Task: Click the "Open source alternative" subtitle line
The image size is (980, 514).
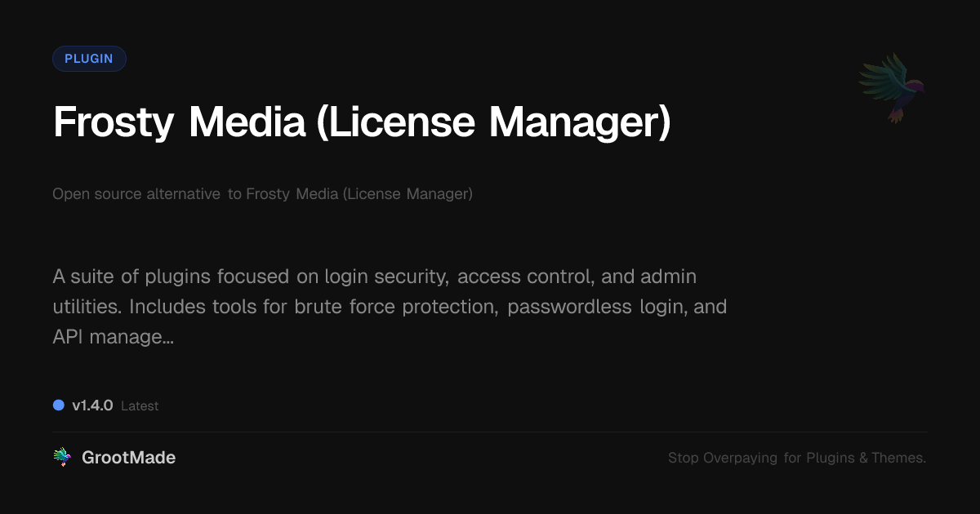Action: click(136, 194)
